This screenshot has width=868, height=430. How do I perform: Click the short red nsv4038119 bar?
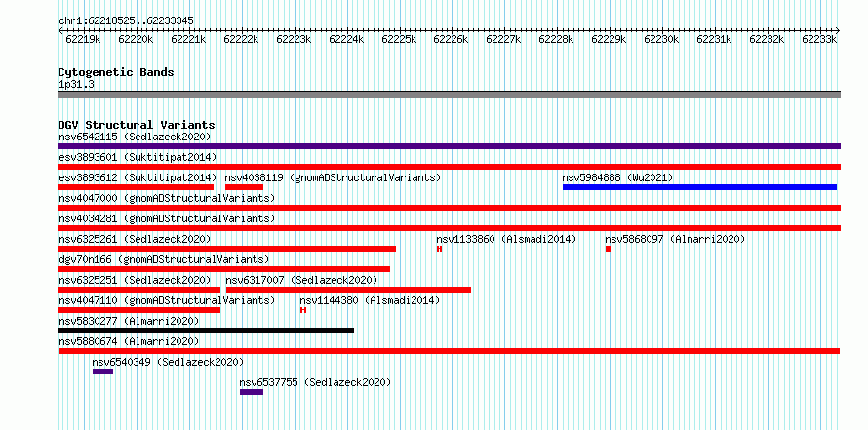[x=244, y=187]
